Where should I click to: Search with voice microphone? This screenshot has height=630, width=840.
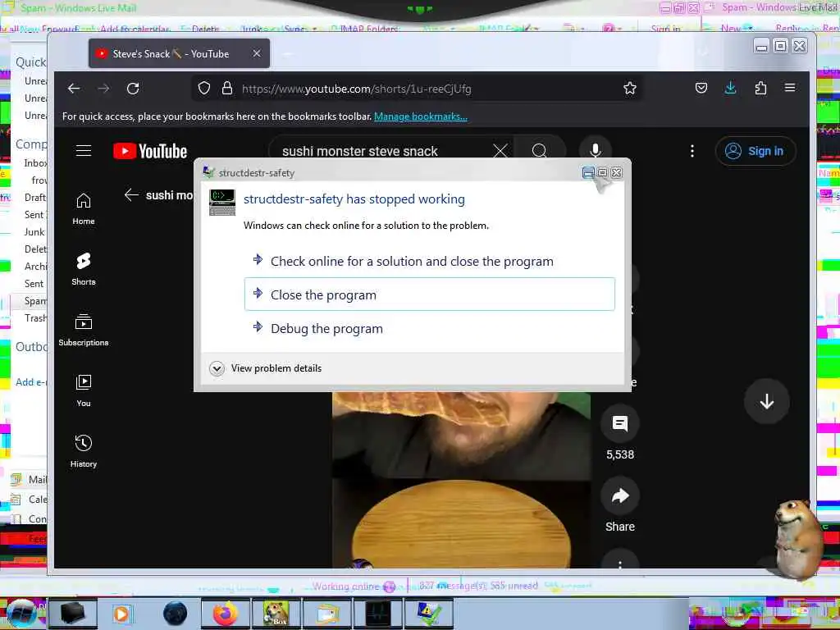[596, 151]
